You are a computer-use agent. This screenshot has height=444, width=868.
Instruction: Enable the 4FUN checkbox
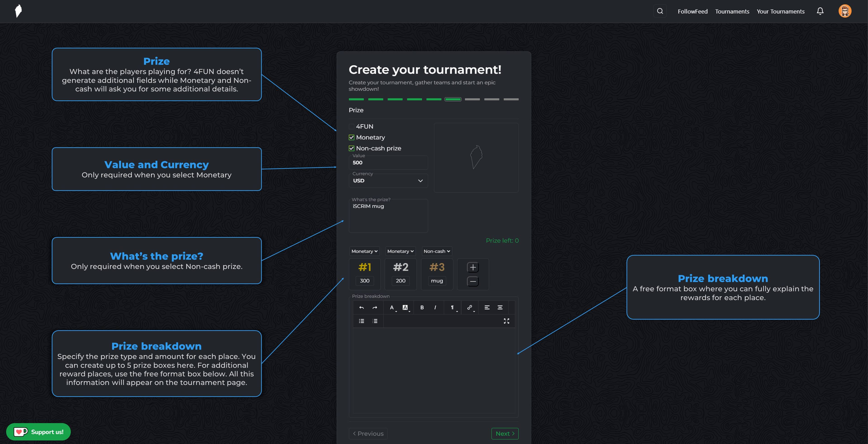pyautogui.click(x=351, y=126)
